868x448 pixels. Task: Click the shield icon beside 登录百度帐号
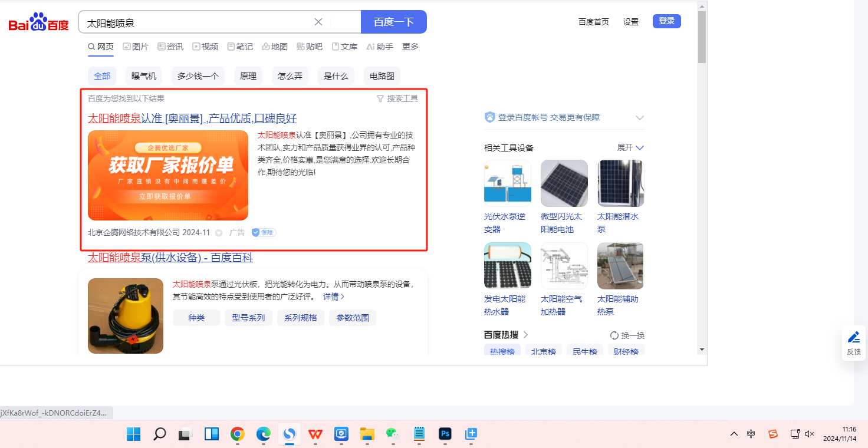(489, 117)
